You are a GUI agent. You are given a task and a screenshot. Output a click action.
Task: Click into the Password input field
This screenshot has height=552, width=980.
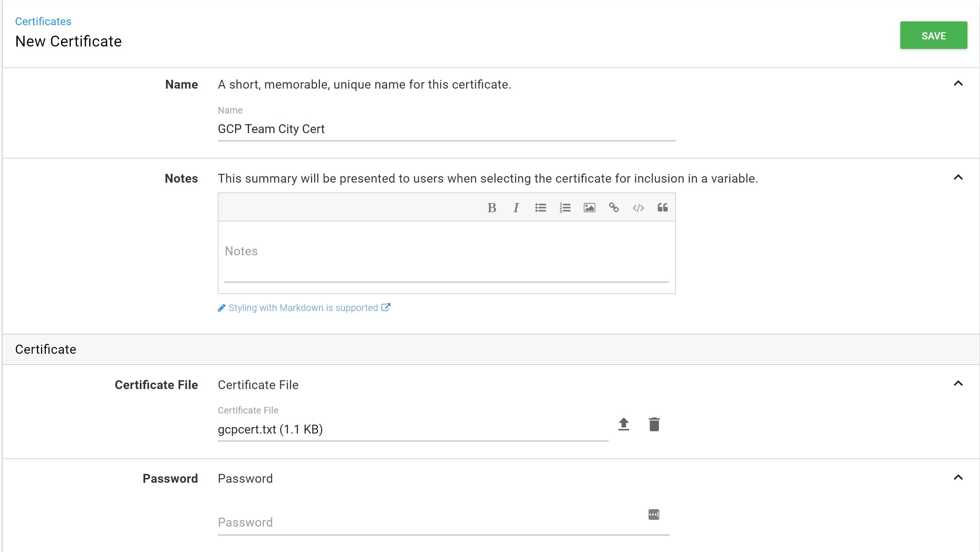coord(430,522)
